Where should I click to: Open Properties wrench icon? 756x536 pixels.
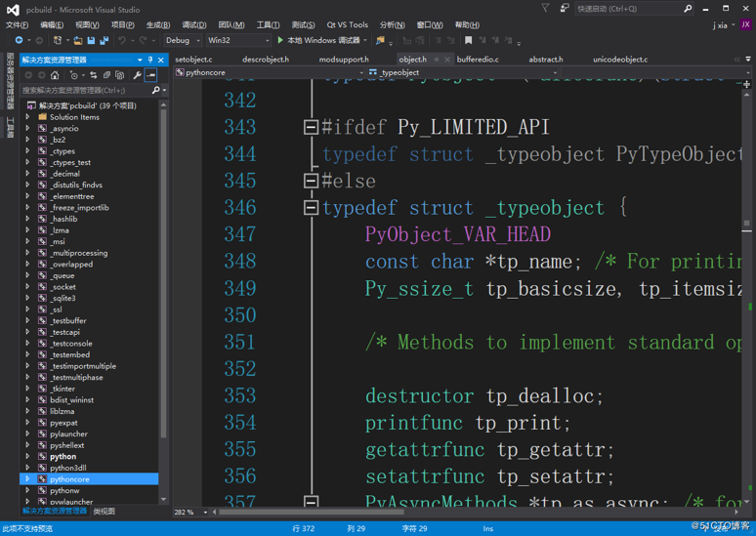point(138,75)
